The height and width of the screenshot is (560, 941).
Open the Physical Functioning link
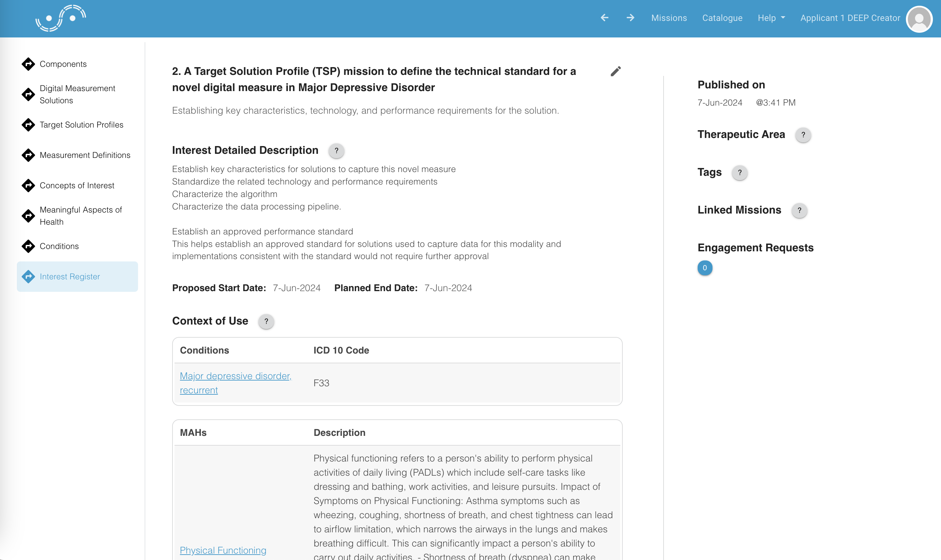pos(223,550)
